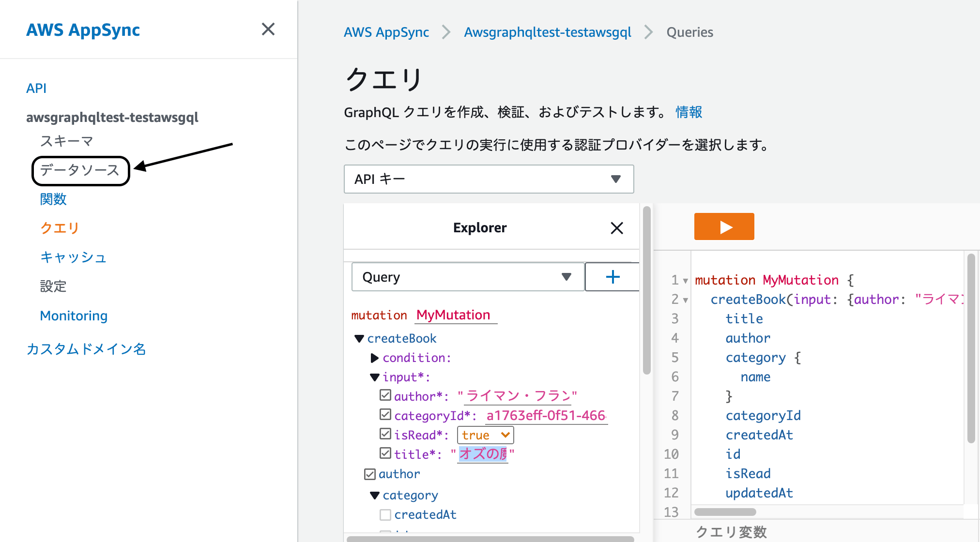980x542 pixels.
Task: Close the AWS AppSync sidebar panel
Action: (268, 29)
